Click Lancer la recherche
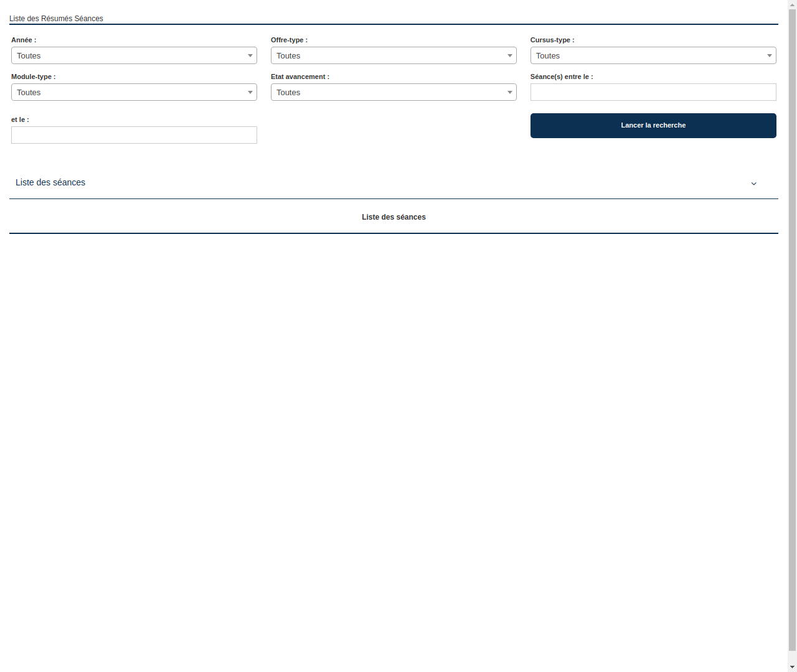The height and width of the screenshot is (672, 797). [653, 125]
